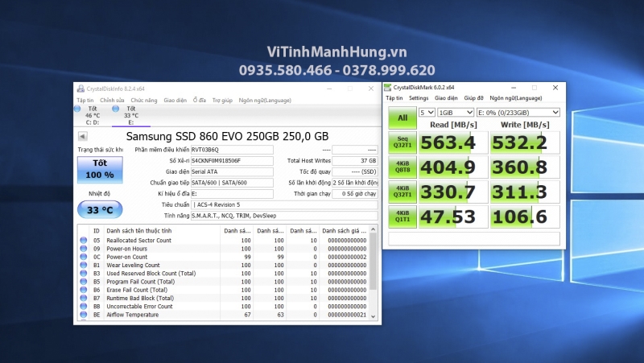Viewport: 644px width, 363px height.
Task: Open the Settings menu in CrystalDiskMark
Action: click(x=419, y=98)
